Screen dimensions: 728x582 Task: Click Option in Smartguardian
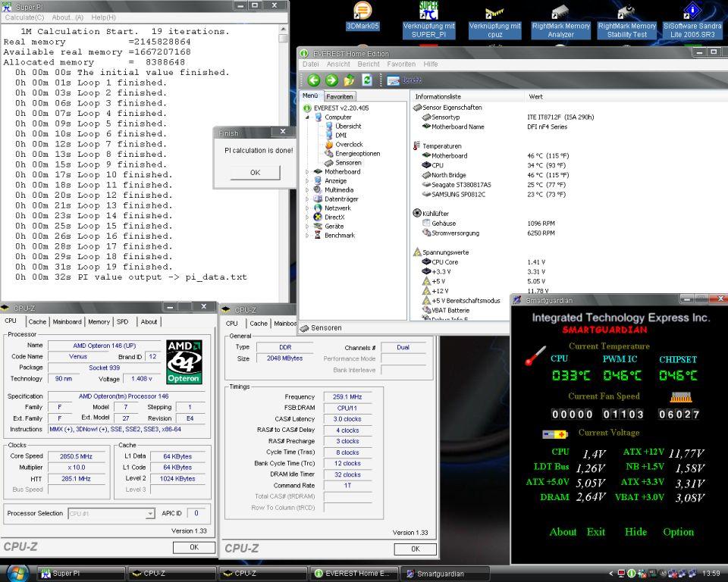coord(678,532)
